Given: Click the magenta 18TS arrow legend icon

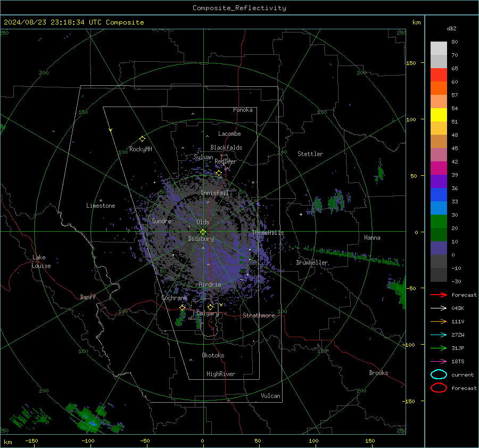Looking at the screenshot, I should click(x=439, y=362).
